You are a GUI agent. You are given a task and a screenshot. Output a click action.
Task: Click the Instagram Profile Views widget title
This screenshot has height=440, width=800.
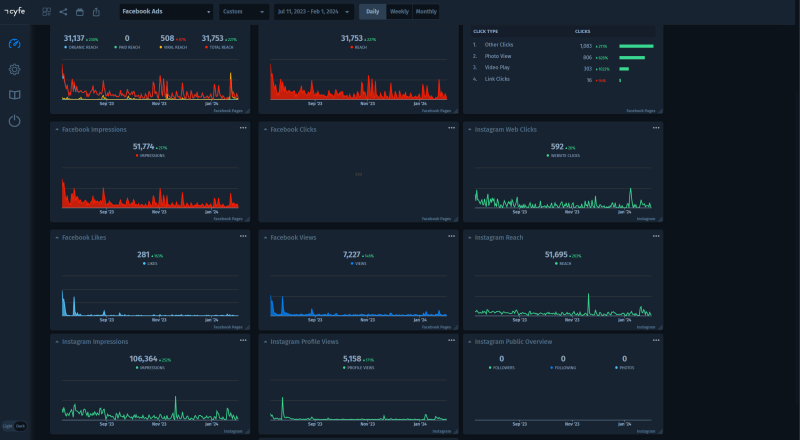click(304, 342)
